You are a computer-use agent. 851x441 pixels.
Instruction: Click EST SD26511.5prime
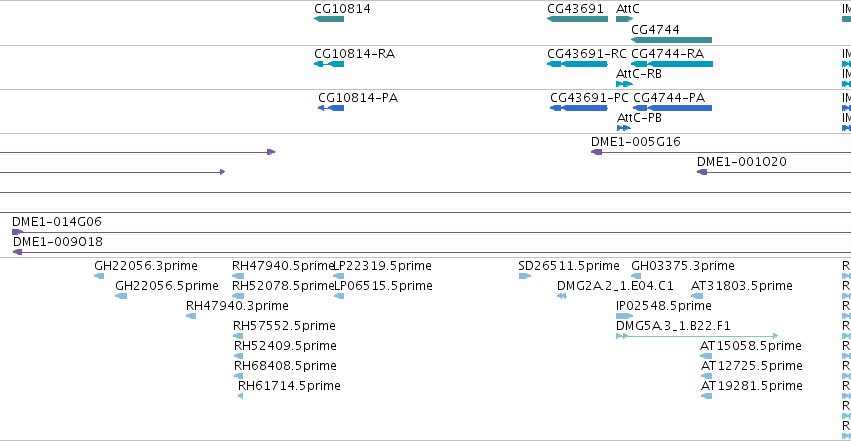tap(524, 276)
